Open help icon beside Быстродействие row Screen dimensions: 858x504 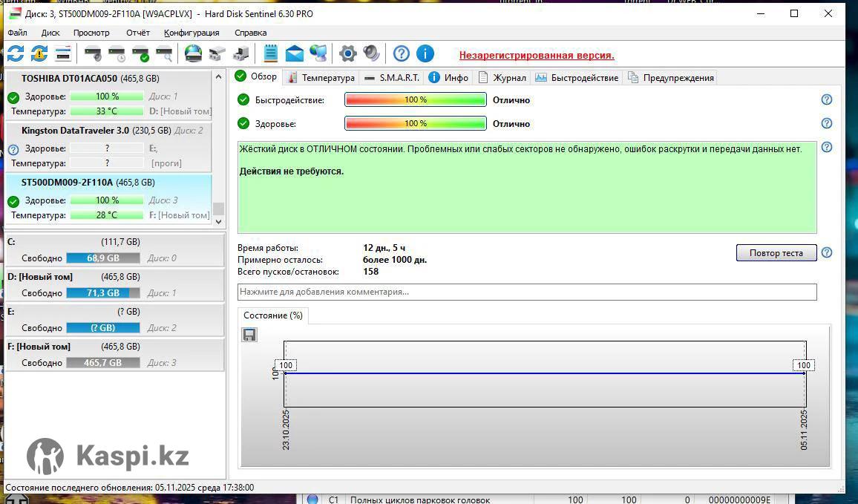coord(827,99)
